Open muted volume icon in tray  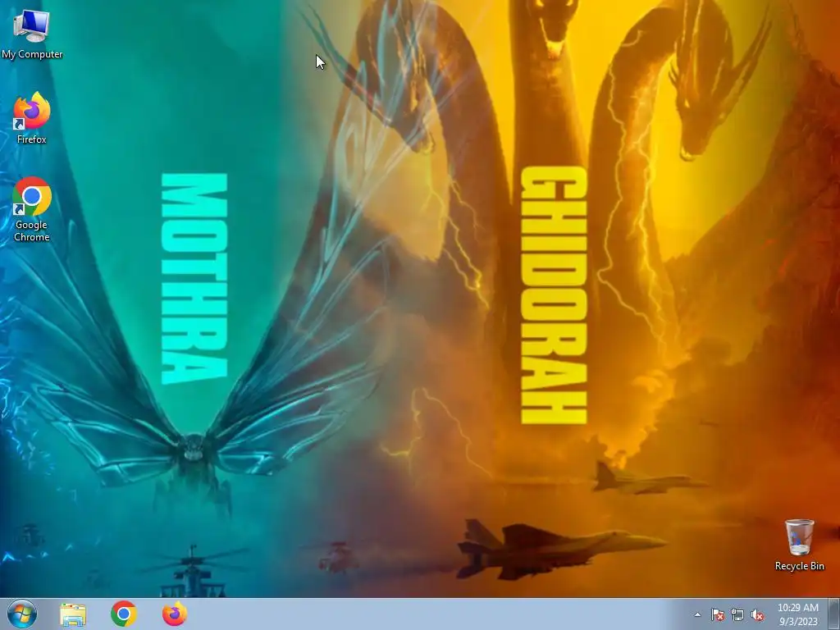(757, 614)
